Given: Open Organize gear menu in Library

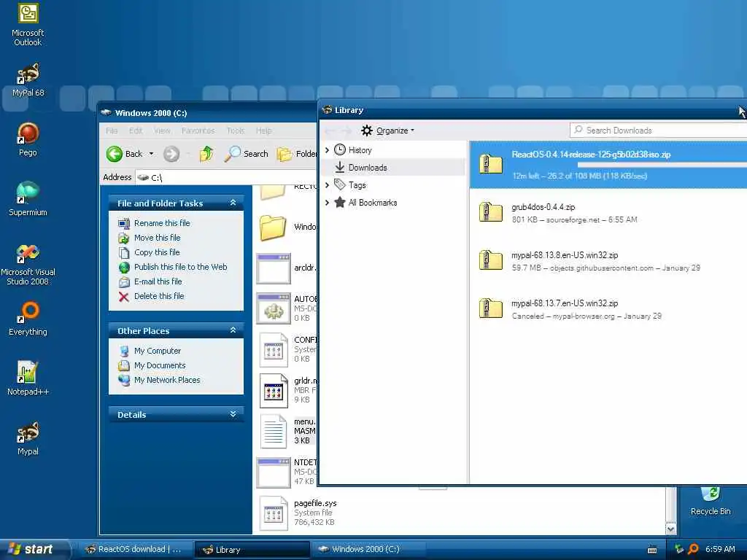Looking at the screenshot, I should click(x=387, y=131).
